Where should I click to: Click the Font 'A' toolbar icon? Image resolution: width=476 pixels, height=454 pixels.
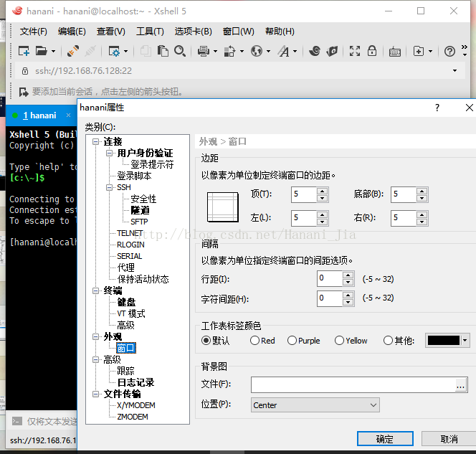click(x=284, y=51)
